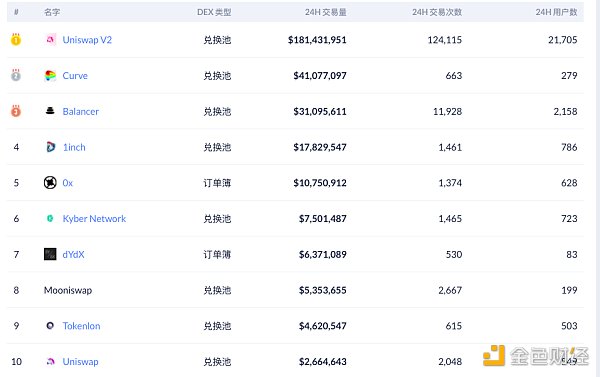The image size is (600, 377).
Task: Click the bronze third-place medal icon
Action: pos(16,111)
